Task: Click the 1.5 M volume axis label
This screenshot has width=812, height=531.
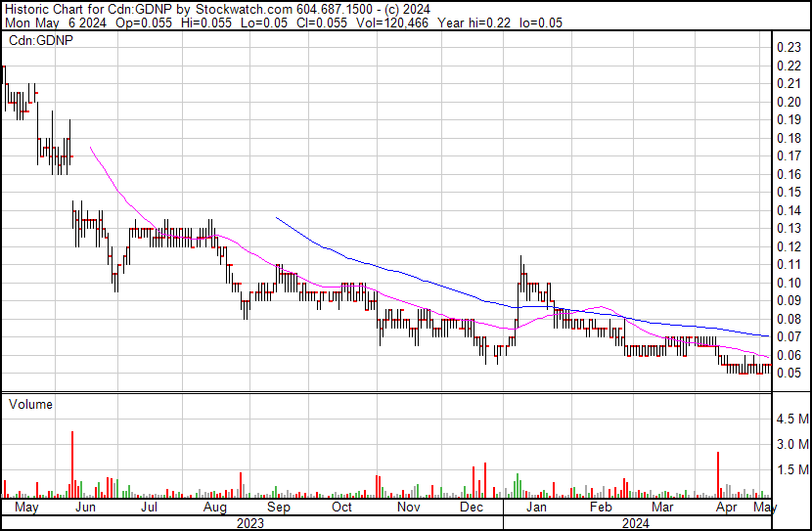Action: click(790, 470)
